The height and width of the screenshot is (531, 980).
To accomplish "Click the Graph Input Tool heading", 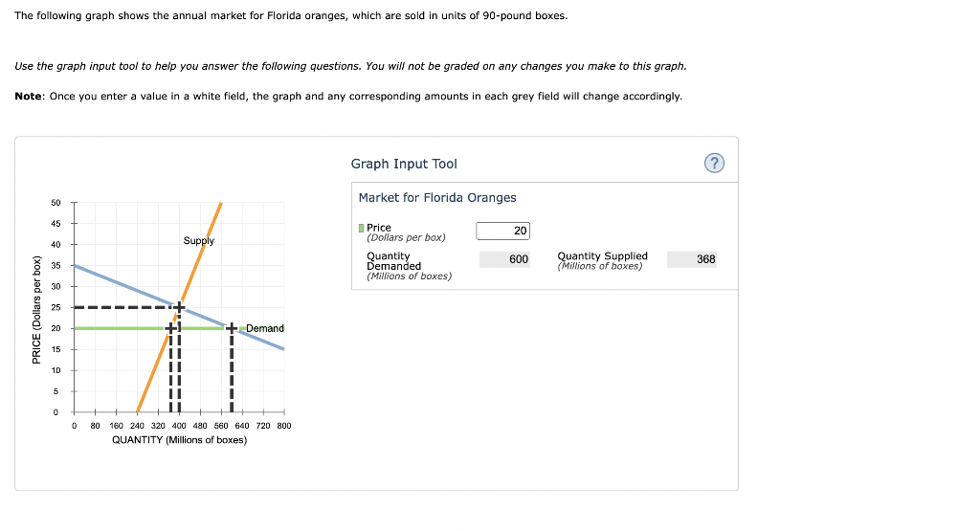I will [404, 164].
